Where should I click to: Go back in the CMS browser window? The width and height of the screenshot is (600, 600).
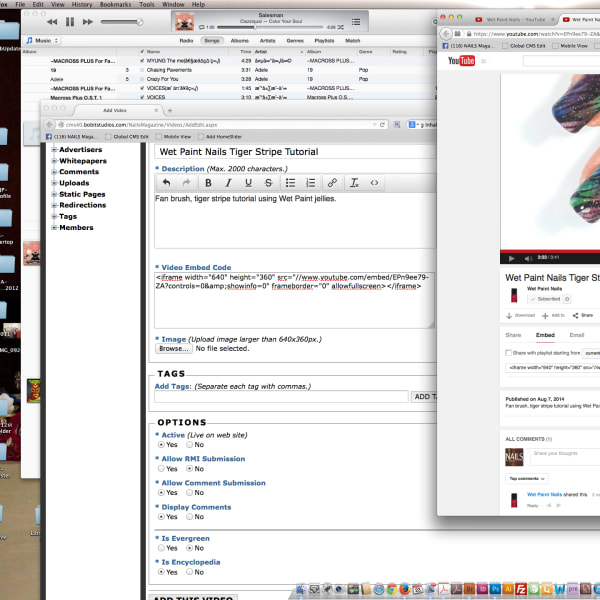point(49,125)
